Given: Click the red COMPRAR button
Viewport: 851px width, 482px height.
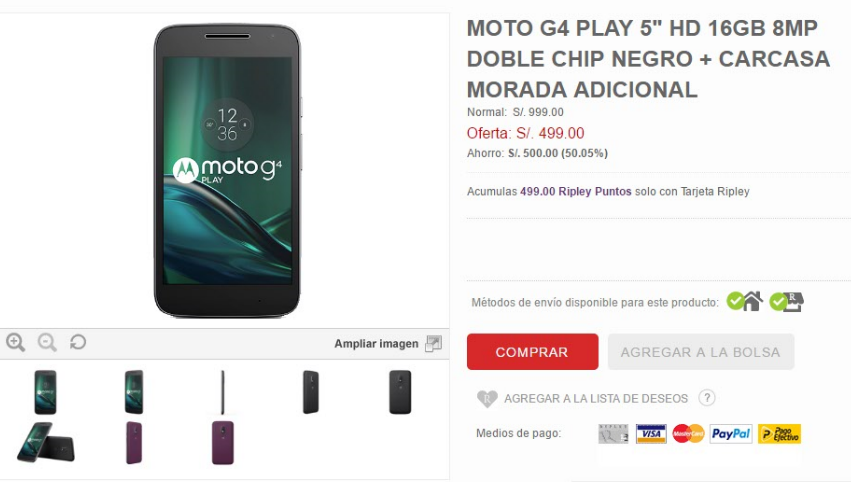Looking at the screenshot, I should (532, 352).
